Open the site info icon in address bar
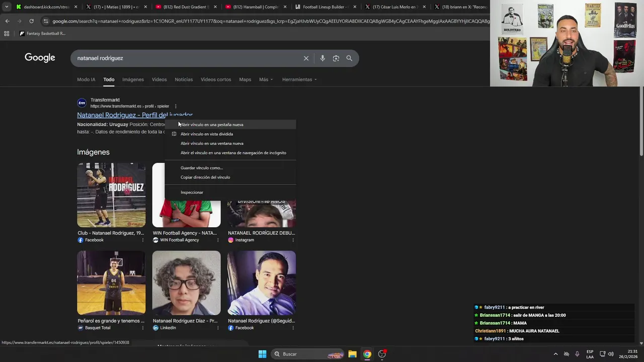 (x=46, y=21)
